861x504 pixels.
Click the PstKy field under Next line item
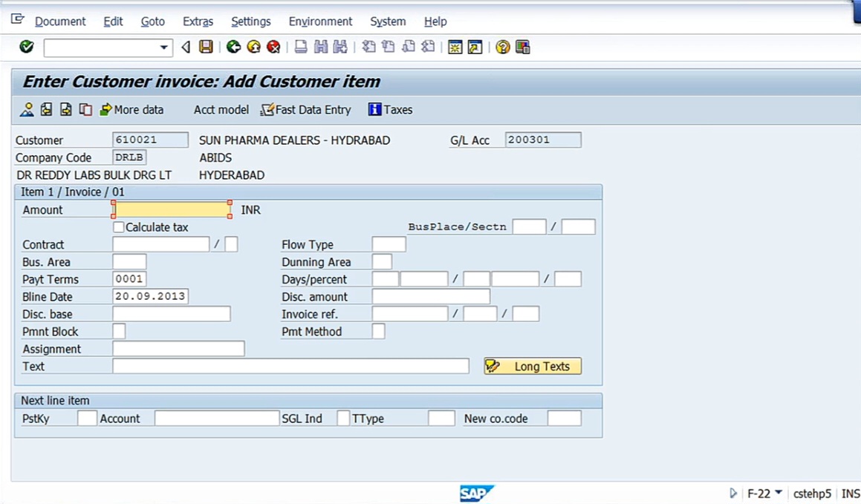(88, 419)
